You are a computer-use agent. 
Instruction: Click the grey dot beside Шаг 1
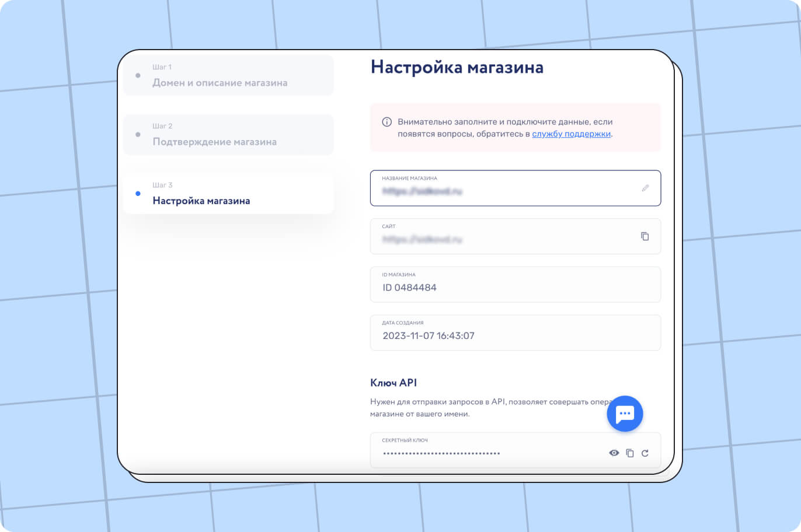(138, 75)
